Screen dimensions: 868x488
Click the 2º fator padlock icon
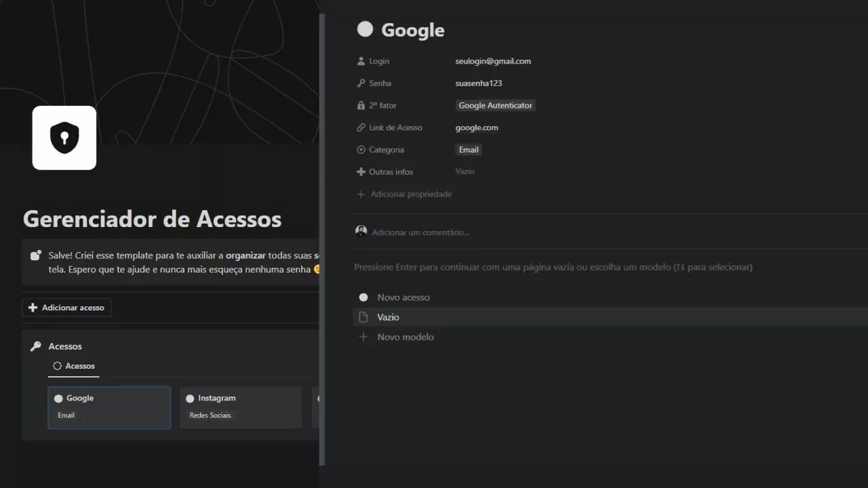pyautogui.click(x=361, y=106)
